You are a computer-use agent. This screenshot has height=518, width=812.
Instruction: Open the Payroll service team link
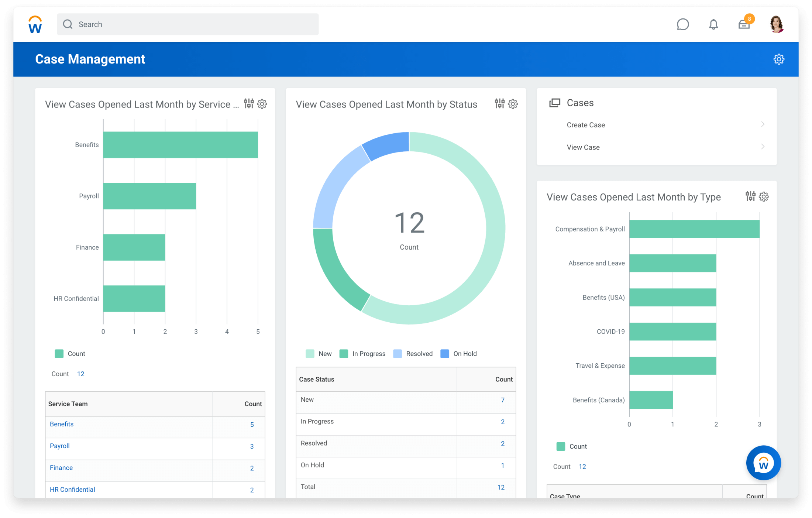[x=59, y=446]
